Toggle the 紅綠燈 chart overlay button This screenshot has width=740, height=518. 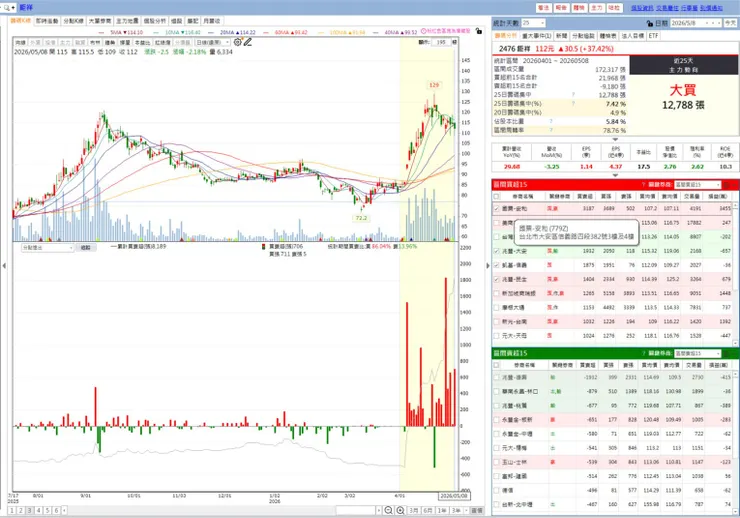(x=163, y=42)
